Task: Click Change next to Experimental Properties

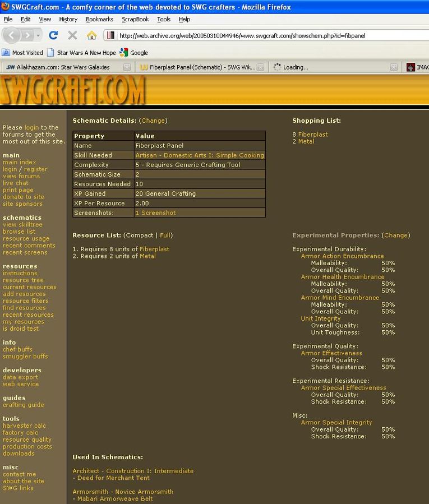Action: 395,235
